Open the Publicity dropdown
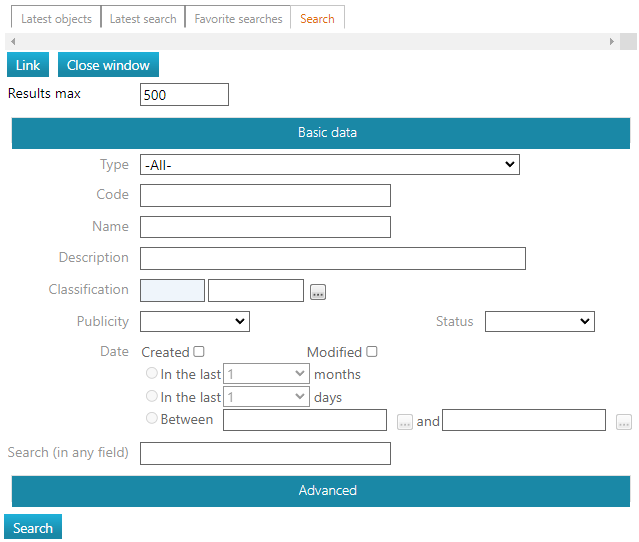 pos(195,321)
